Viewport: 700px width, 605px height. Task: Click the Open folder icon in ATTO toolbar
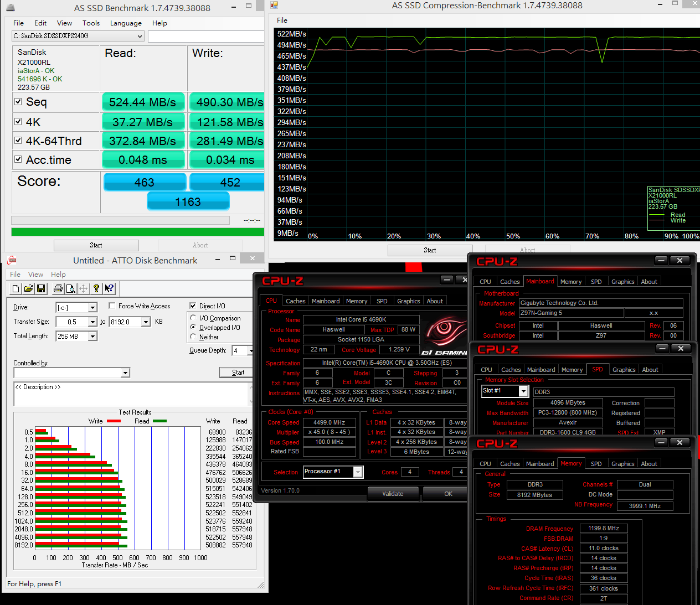pos(28,288)
